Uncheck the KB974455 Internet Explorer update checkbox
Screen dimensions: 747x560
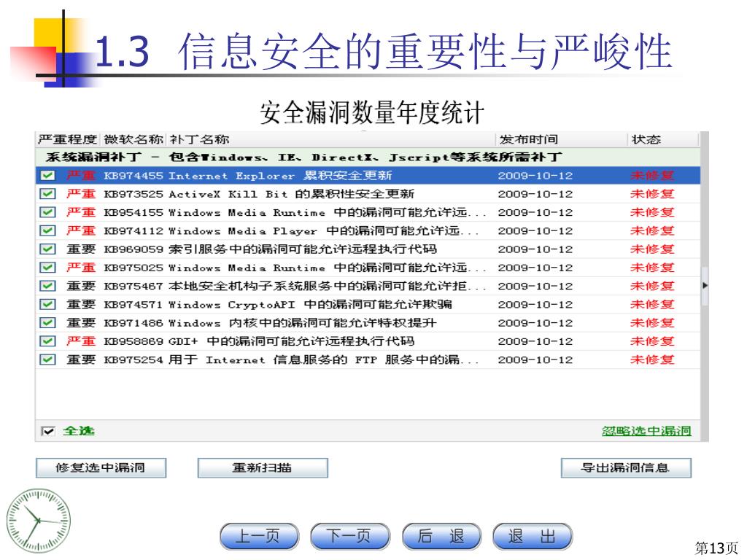click(47, 175)
